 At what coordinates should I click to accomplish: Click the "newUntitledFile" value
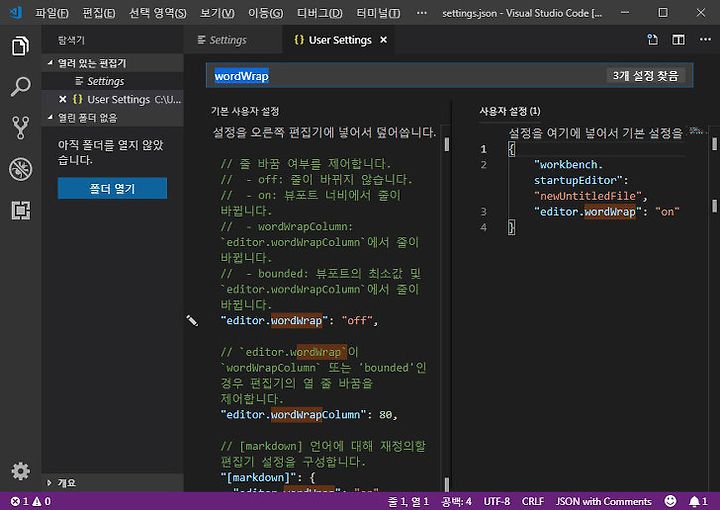(x=587, y=196)
